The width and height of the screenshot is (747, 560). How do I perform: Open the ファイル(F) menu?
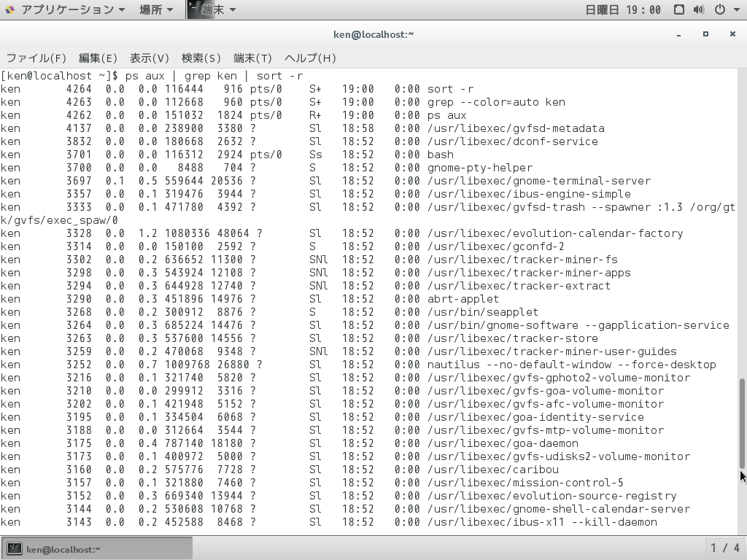click(36, 58)
